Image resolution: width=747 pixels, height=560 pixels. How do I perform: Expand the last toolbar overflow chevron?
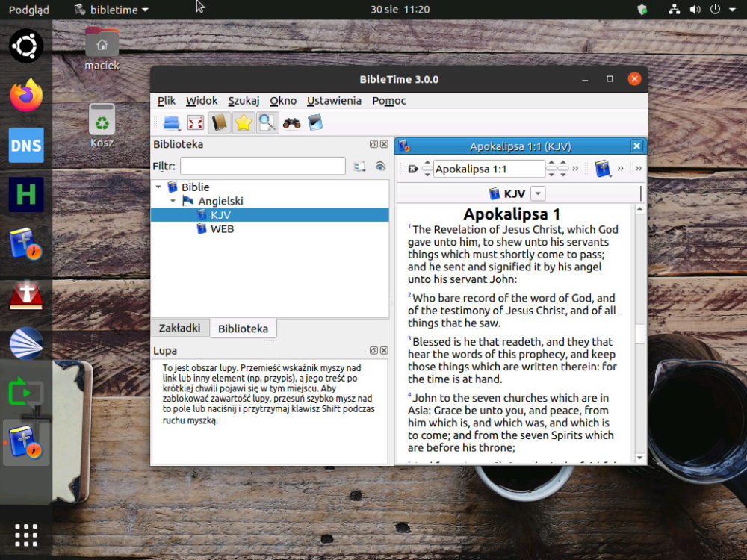pos(639,168)
